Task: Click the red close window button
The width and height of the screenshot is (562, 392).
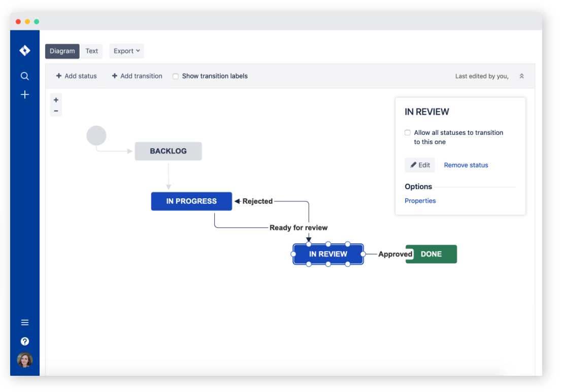Action: [18, 21]
